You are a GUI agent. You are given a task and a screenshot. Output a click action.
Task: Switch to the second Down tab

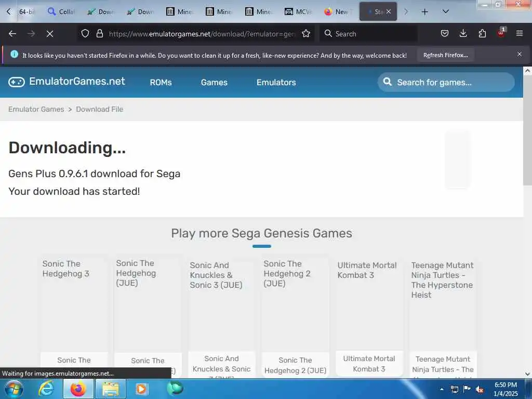tap(140, 12)
